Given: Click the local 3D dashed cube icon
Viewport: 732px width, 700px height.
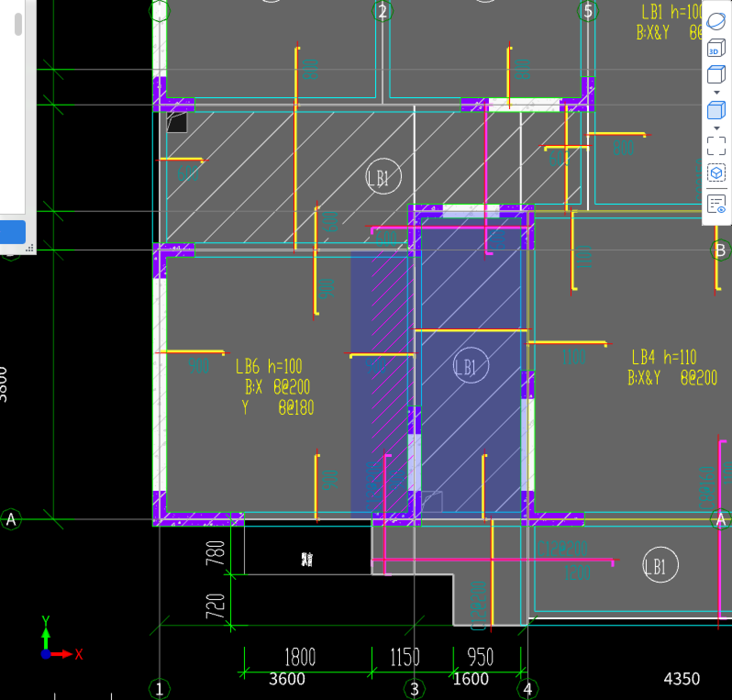Looking at the screenshot, I should (716, 173).
